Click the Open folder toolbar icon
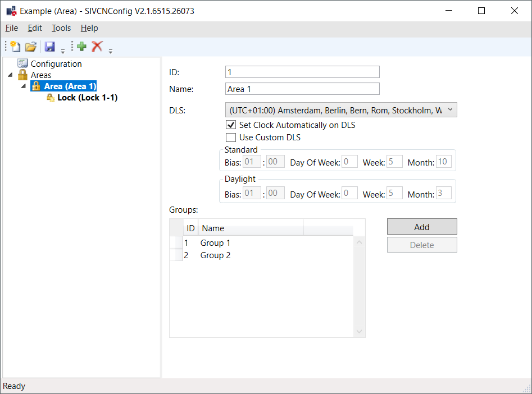 (x=30, y=47)
